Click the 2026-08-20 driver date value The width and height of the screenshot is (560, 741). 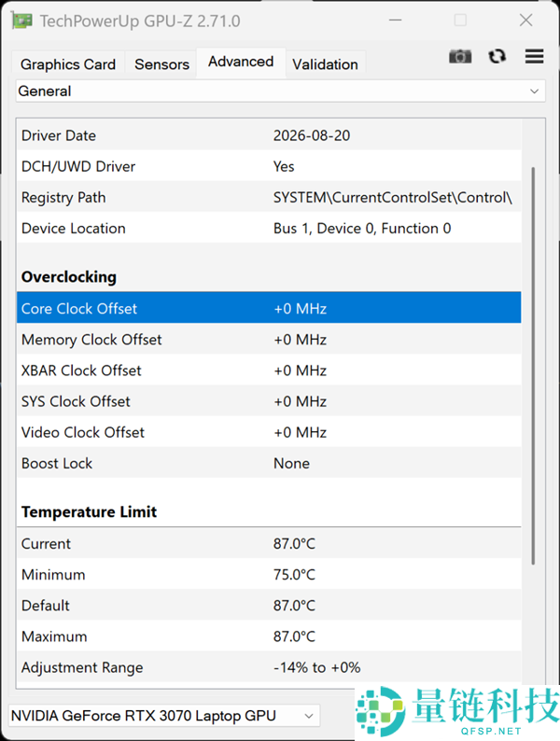click(312, 135)
